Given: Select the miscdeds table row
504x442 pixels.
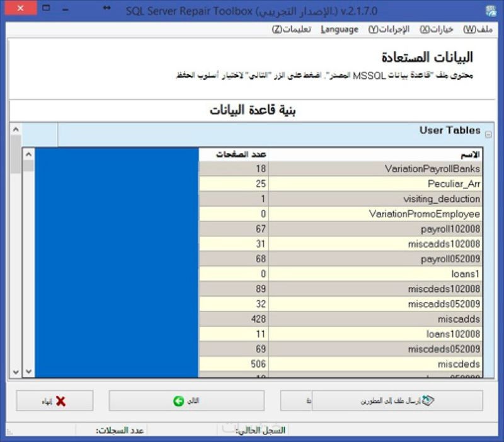Looking at the screenshot, I should 341,364.
